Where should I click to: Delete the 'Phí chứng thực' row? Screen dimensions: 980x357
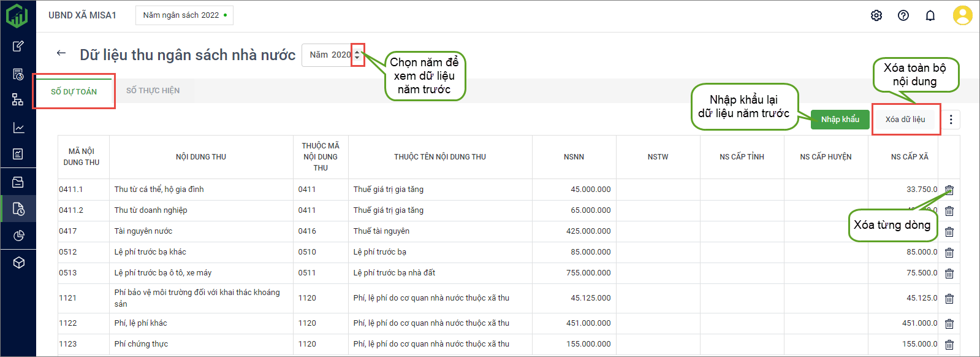(949, 345)
